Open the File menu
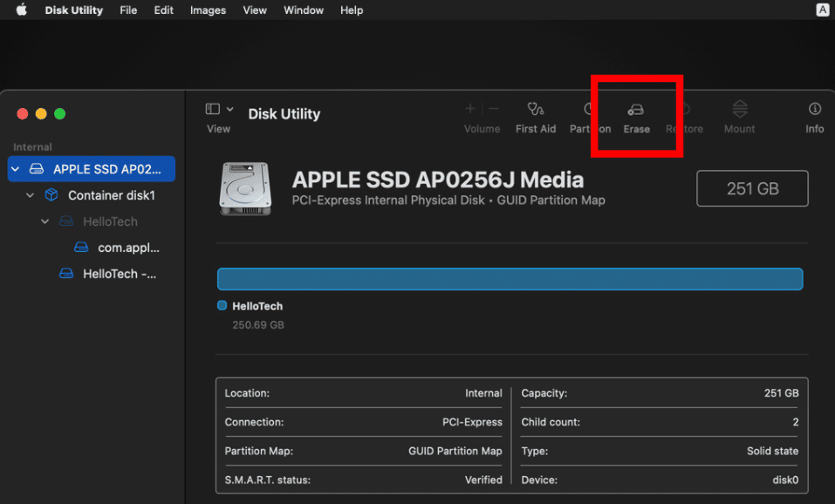Viewport: 835px width, 504px height. click(128, 10)
